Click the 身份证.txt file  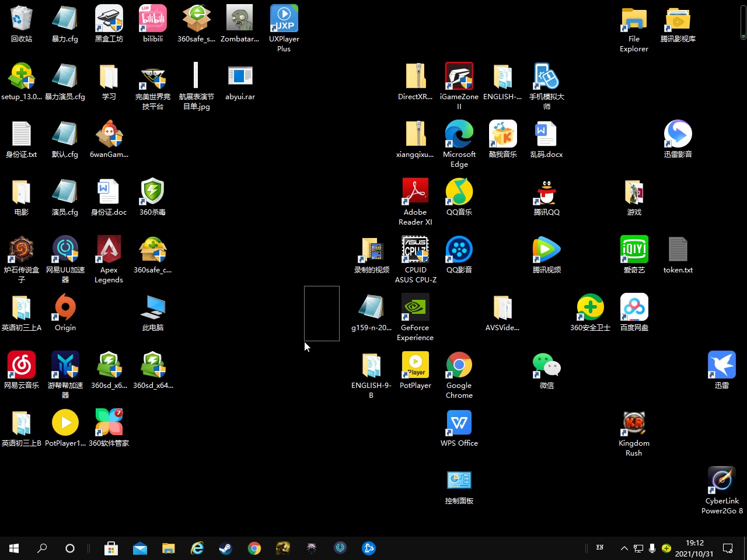[22, 139]
